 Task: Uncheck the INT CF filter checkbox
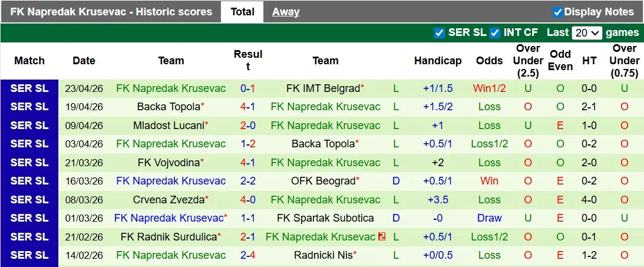[495, 33]
